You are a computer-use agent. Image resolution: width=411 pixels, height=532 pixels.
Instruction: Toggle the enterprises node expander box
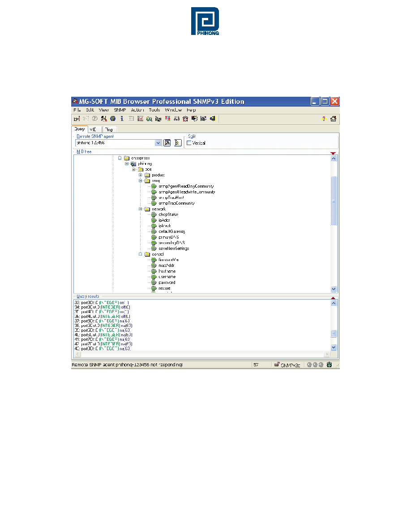(x=120, y=158)
